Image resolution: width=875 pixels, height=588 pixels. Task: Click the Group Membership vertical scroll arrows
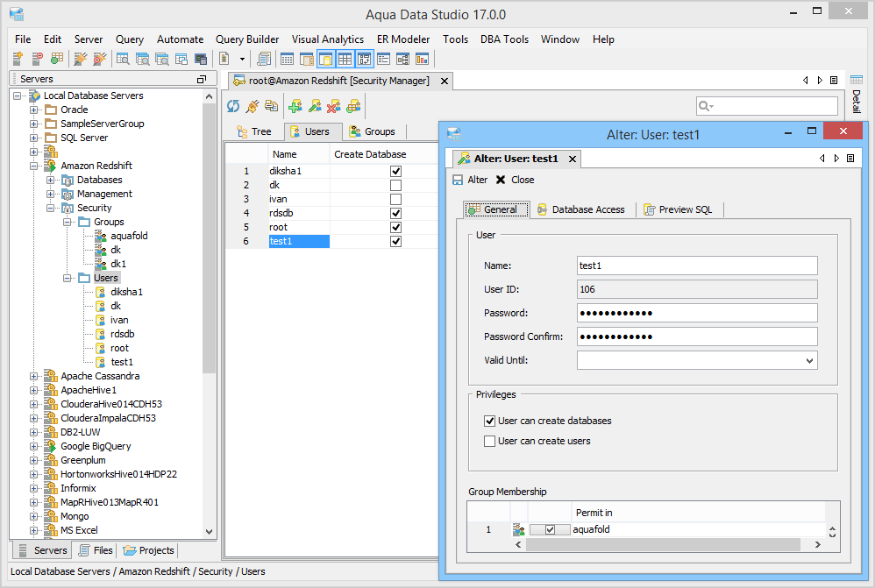click(x=832, y=532)
